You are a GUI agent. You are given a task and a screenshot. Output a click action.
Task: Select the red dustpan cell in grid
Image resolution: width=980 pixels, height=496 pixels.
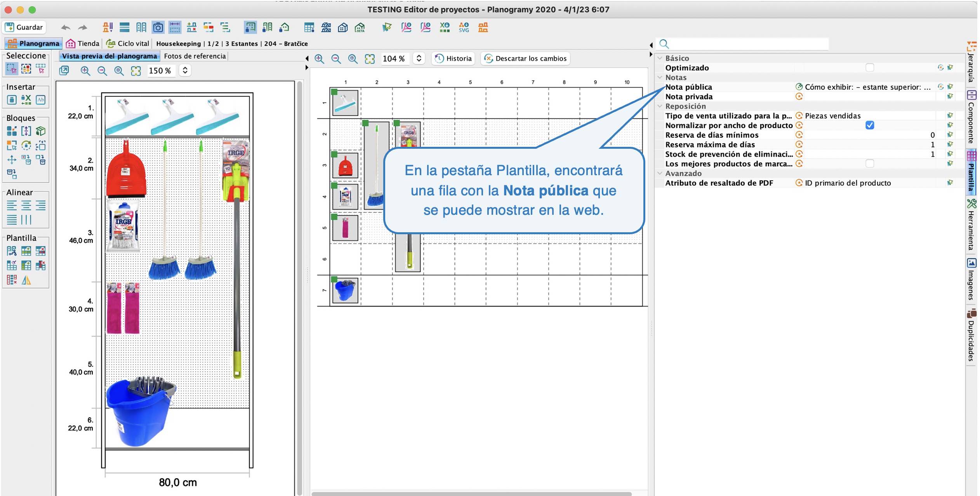point(345,165)
